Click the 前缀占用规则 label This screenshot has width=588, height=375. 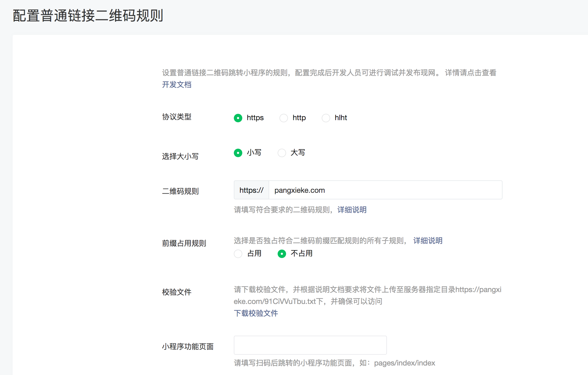184,243
